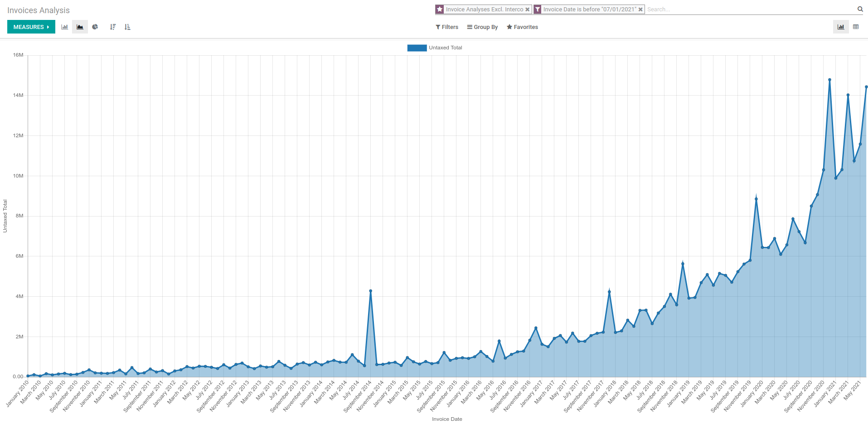This screenshot has width=868, height=424.
Task: Switch to bar chart mode
Action: [x=65, y=27]
